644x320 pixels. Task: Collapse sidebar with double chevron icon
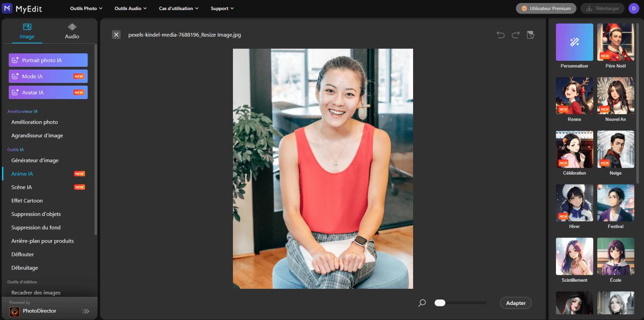click(x=86, y=311)
